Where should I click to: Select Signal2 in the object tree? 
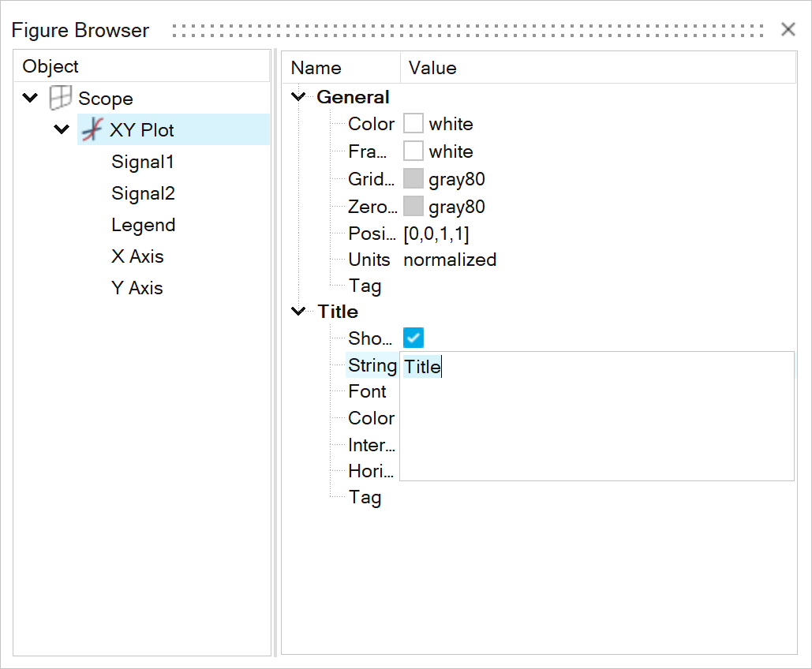click(x=143, y=193)
